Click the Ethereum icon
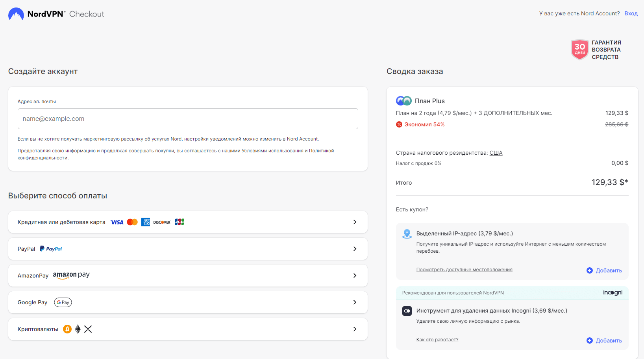644x359 pixels. click(78, 329)
